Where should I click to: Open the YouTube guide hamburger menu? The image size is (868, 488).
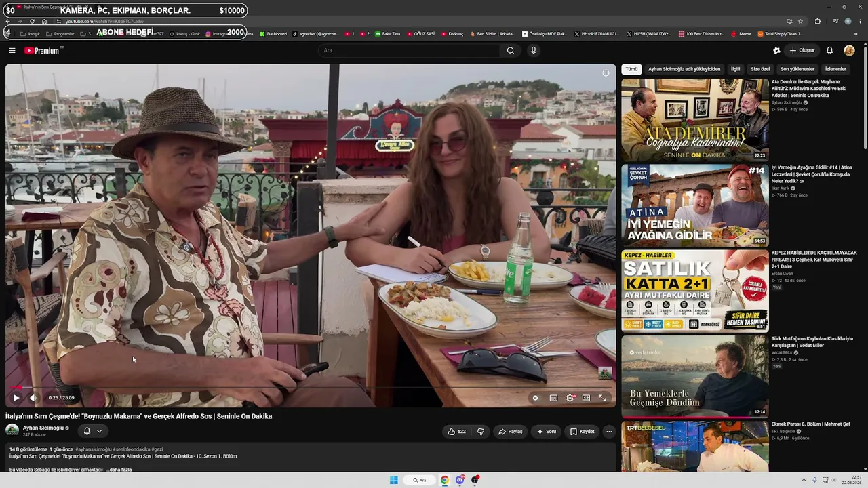point(12,50)
